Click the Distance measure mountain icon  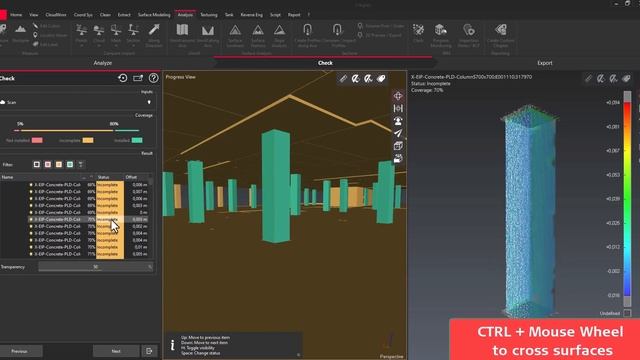coord(20,30)
